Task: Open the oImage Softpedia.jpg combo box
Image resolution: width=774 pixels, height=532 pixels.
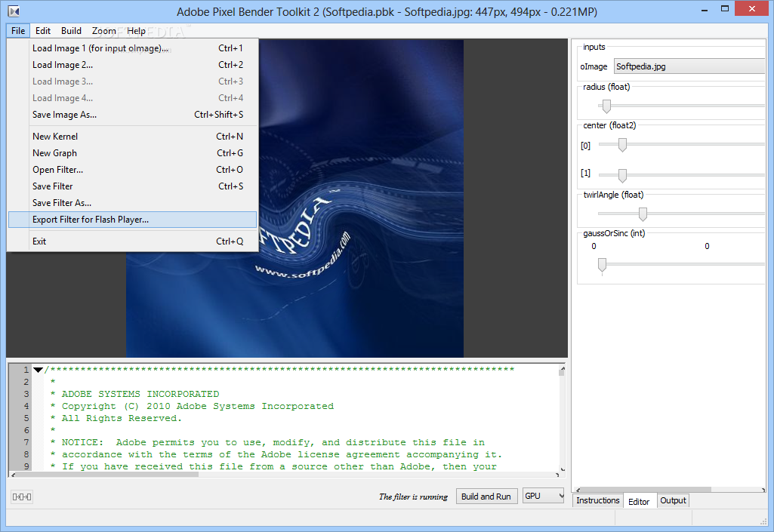Action: point(689,66)
